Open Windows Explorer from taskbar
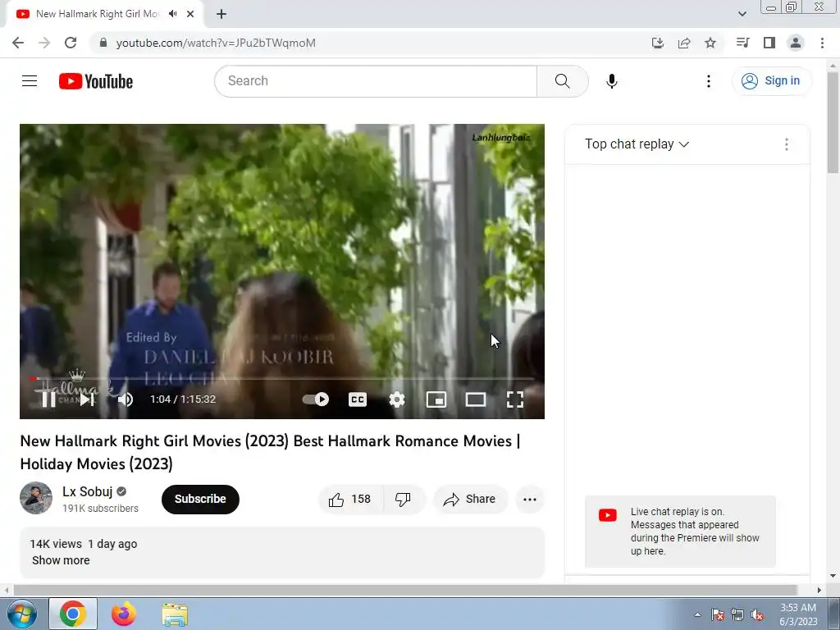 pyautogui.click(x=175, y=614)
